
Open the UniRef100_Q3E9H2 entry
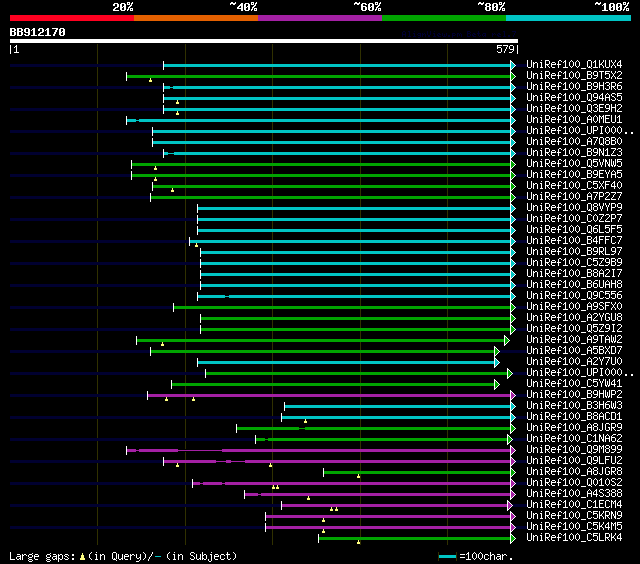tap(574, 109)
